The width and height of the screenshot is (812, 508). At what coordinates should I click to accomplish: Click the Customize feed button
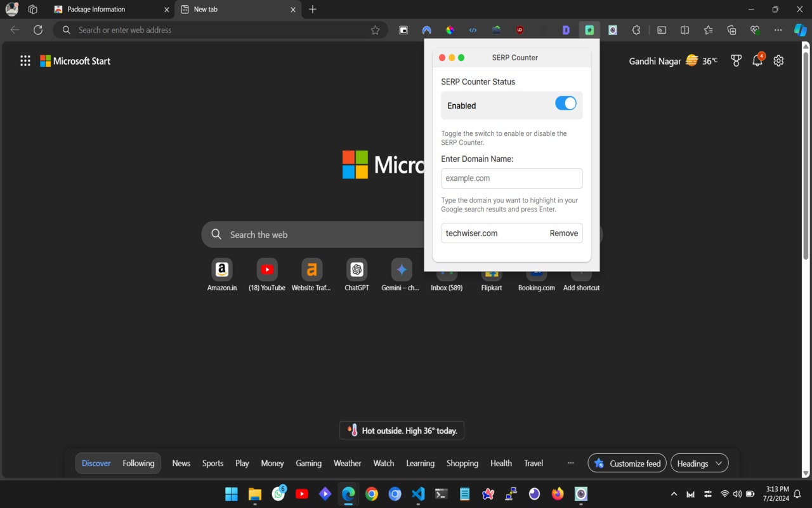click(627, 463)
